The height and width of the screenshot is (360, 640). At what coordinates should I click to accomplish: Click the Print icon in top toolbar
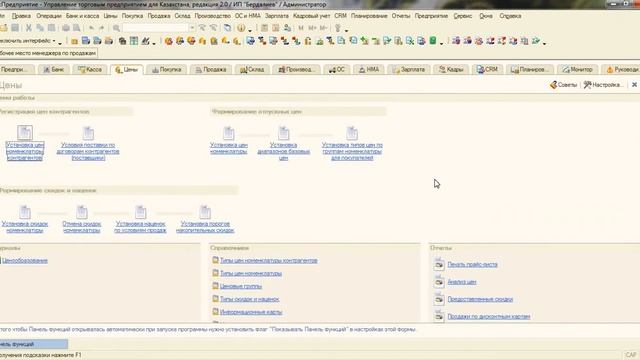(x=66, y=28)
